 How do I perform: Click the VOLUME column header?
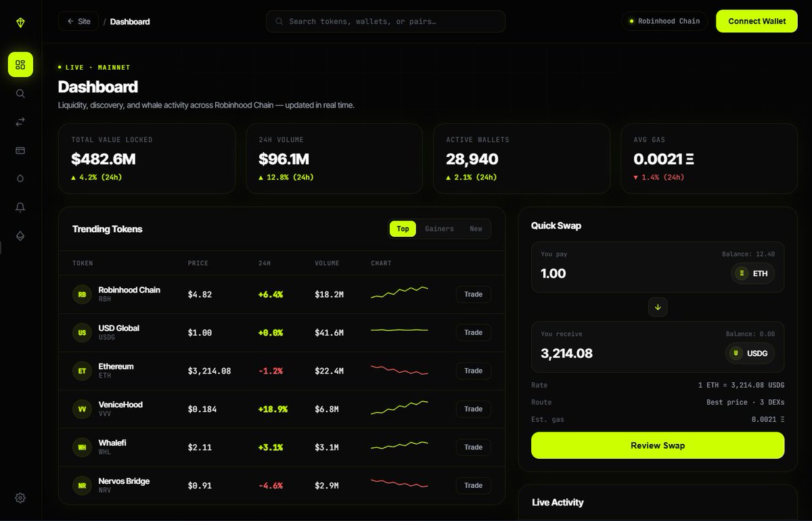327,263
